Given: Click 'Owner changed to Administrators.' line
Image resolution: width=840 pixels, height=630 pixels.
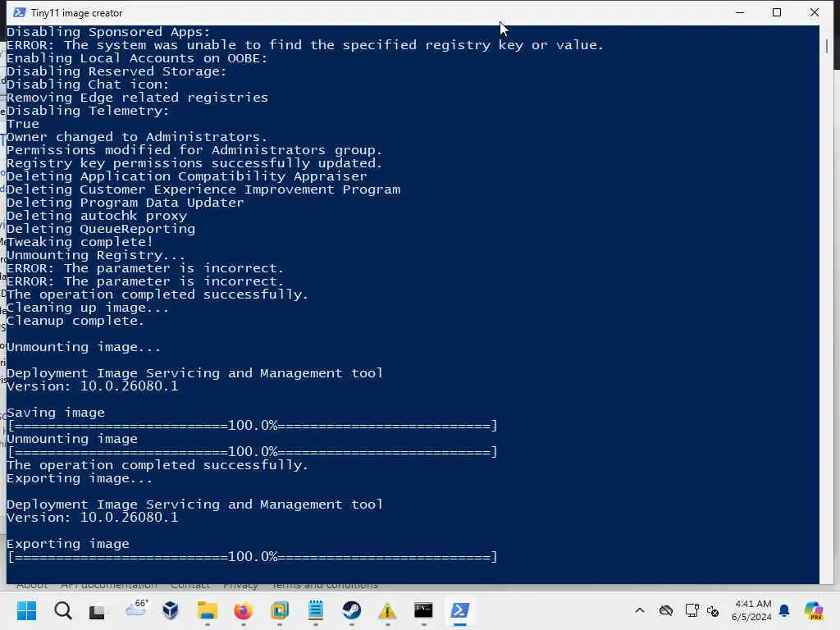Looking at the screenshot, I should 137,137.
